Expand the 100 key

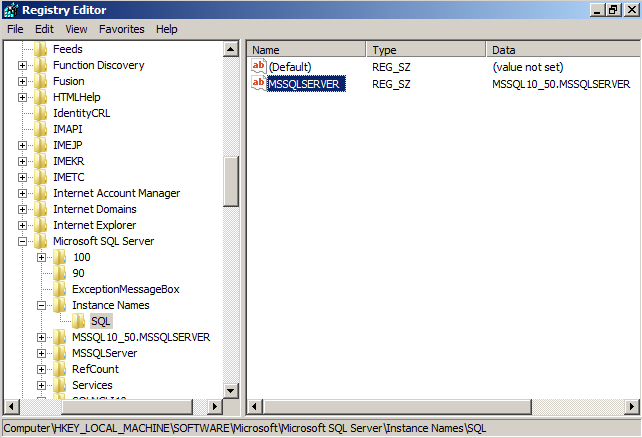(41, 257)
